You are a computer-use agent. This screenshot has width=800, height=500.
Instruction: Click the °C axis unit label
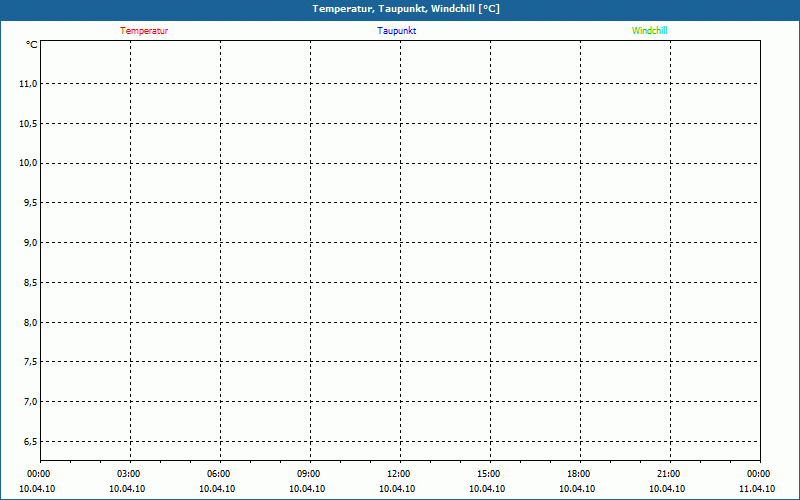pyautogui.click(x=32, y=45)
